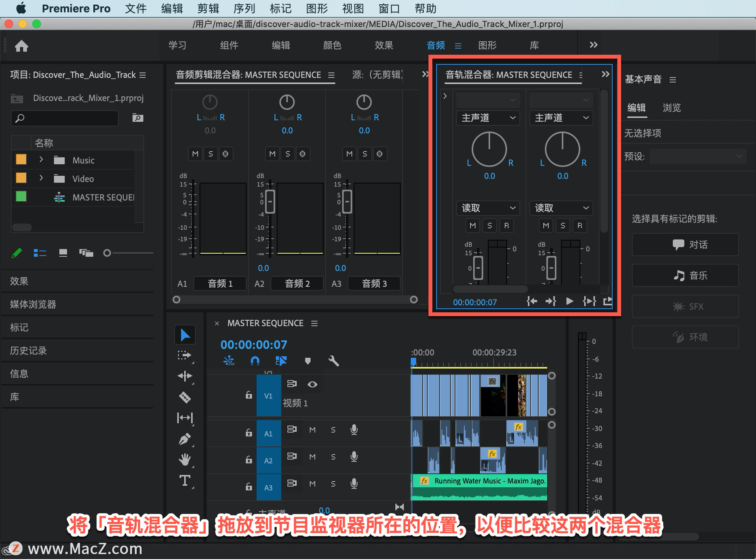Expand the Music bin folder
The height and width of the screenshot is (559, 756).
tap(41, 160)
